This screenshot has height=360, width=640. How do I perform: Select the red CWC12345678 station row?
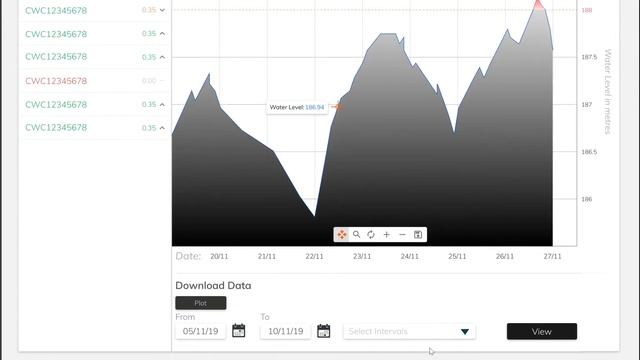[x=96, y=81]
